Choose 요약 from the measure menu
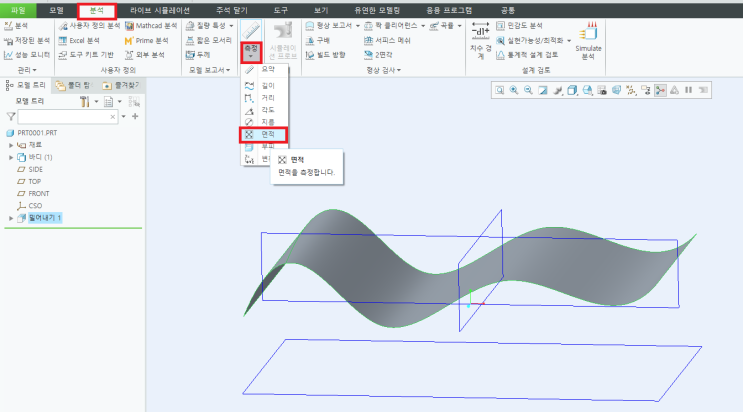Image resolution: width=743 pixels, height=412 pixels. (x=264, y=69)
